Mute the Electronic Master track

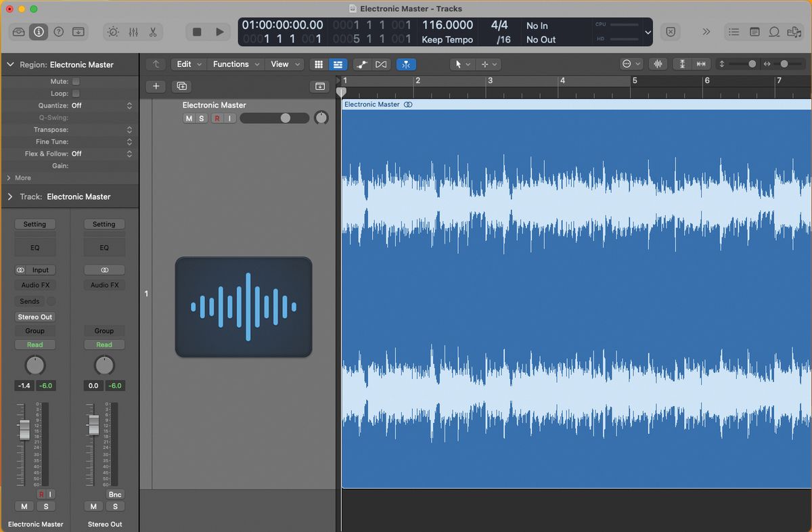pos(187,118)
